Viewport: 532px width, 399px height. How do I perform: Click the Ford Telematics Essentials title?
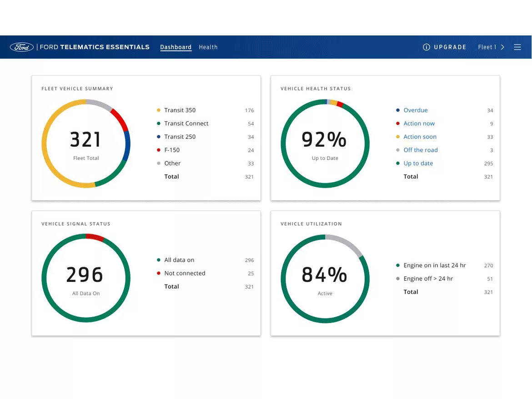(95, 47)
